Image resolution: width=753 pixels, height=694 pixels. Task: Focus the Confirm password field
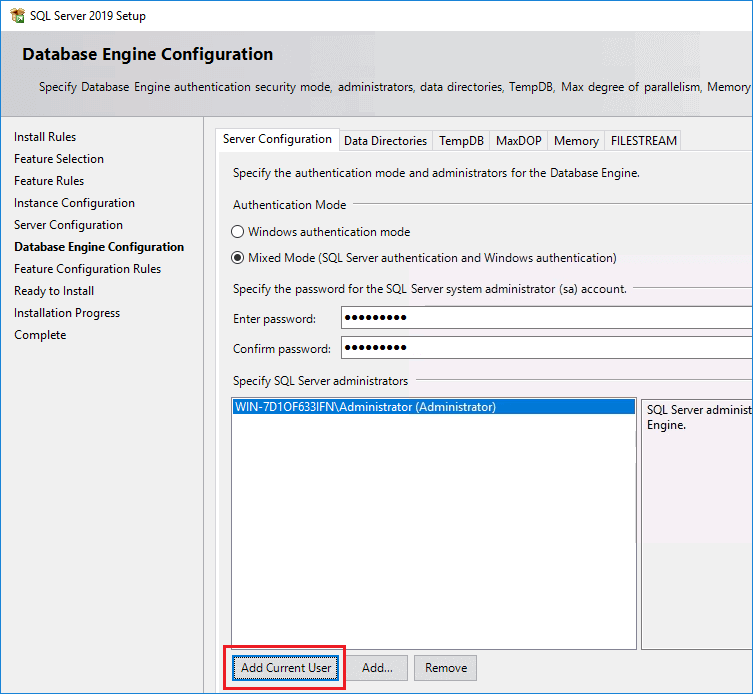[x=547, y=347]
